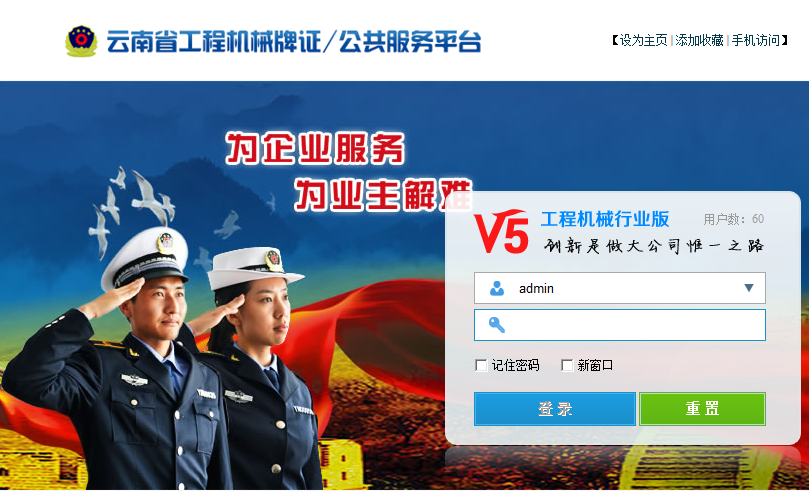
Task: Click the national emblem logo in header
Action: pos(81,41)
